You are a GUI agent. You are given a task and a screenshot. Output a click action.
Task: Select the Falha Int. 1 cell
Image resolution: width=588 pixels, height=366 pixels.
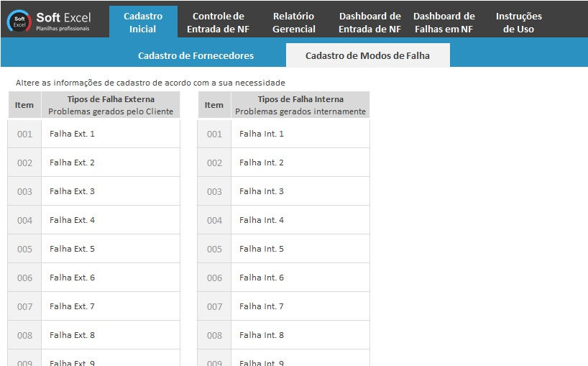click(x=300, y=134)
